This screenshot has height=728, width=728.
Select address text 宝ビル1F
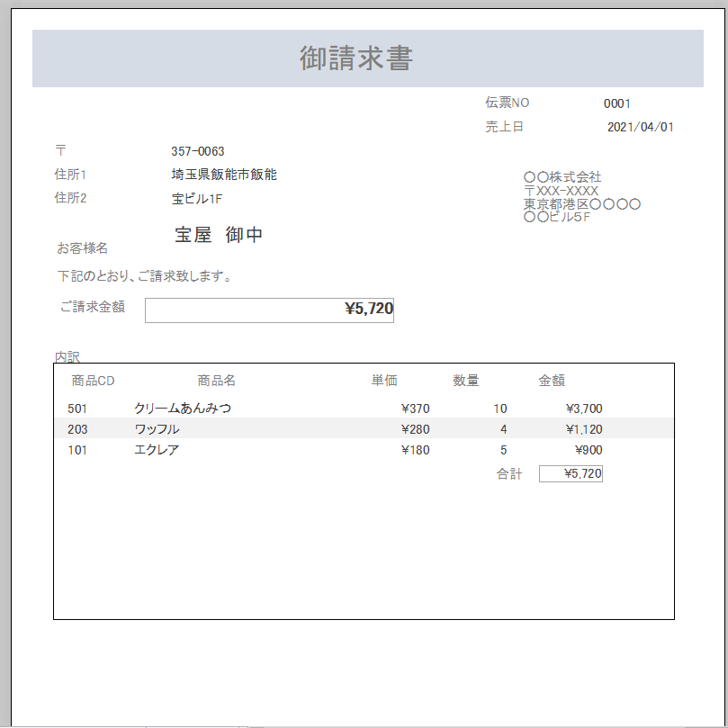[x=197, y=199]
